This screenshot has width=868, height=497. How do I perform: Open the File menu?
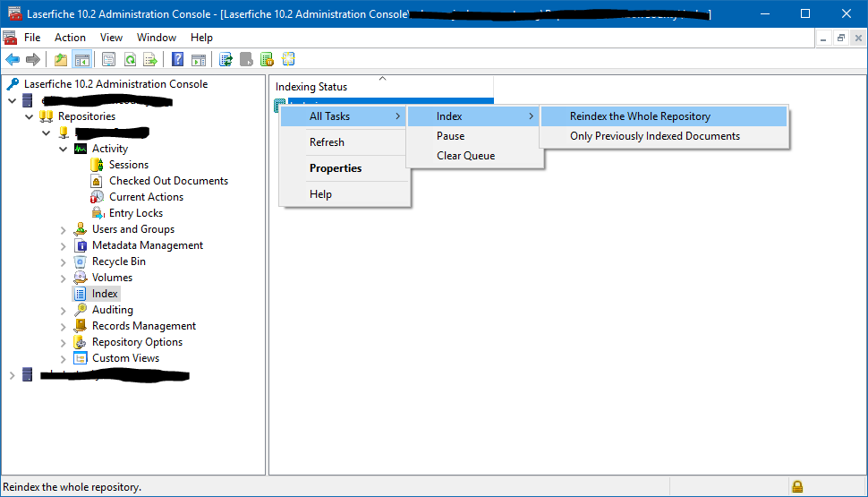[x=32, y=37]
